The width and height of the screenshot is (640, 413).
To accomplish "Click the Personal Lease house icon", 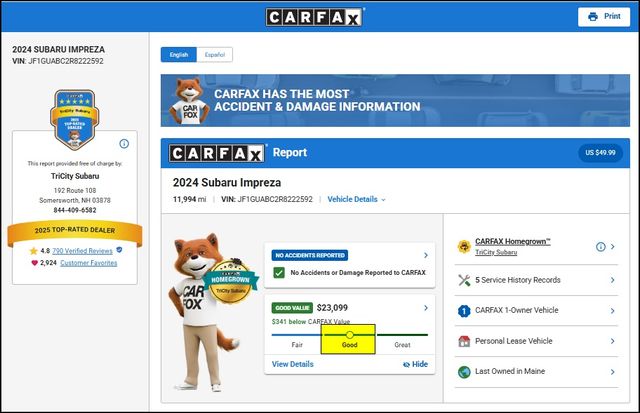I will (464, 341).
